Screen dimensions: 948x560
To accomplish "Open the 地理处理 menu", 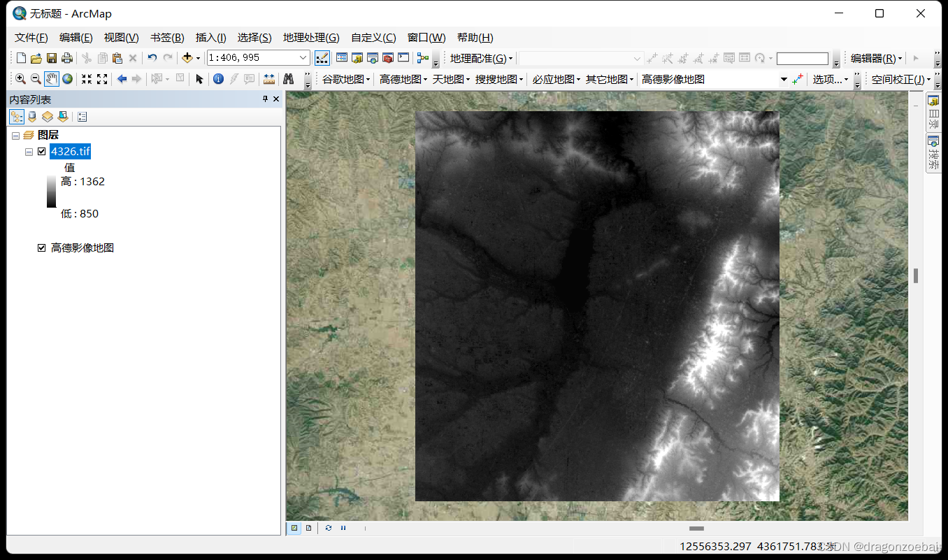I will 311,37.
